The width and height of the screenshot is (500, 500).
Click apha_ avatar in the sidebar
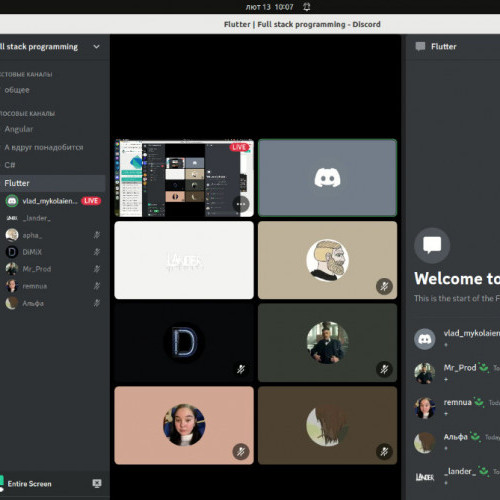click(x=12, y=235)
